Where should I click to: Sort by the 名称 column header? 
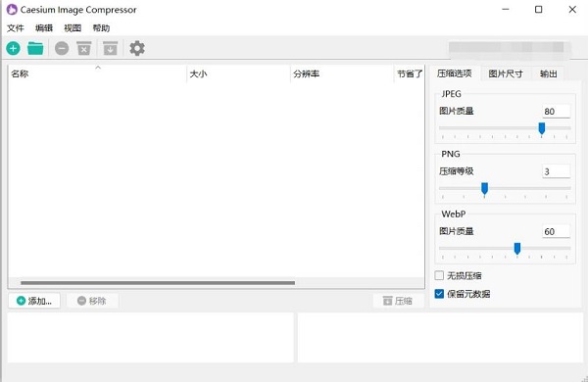click(x=97, y=73)
